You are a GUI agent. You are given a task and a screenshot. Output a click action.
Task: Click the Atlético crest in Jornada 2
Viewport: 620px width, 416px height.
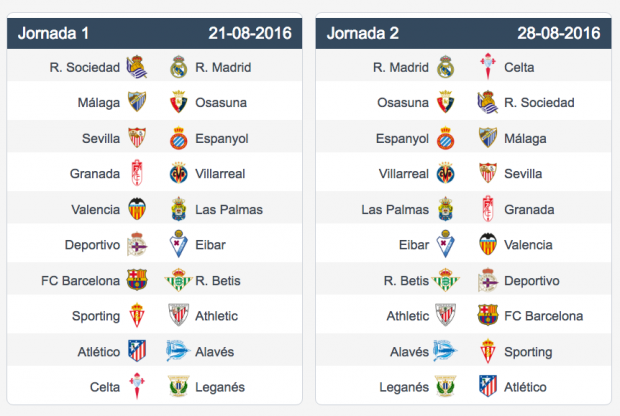(488, 386)
